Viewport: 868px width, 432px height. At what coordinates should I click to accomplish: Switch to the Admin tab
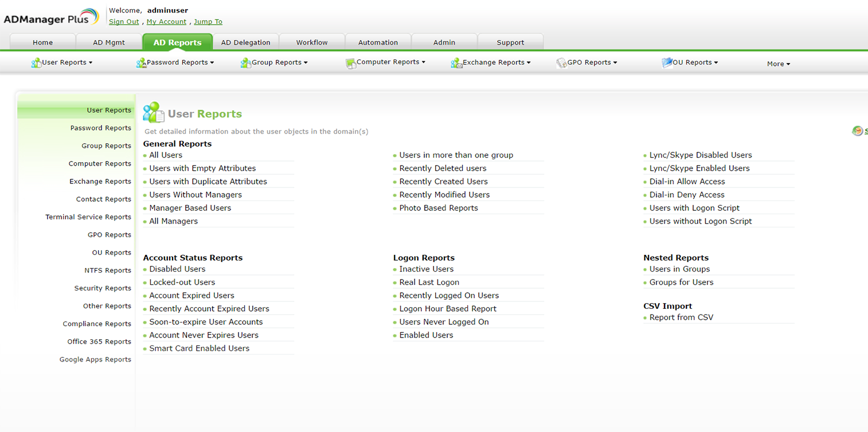(x=444, y=42)
